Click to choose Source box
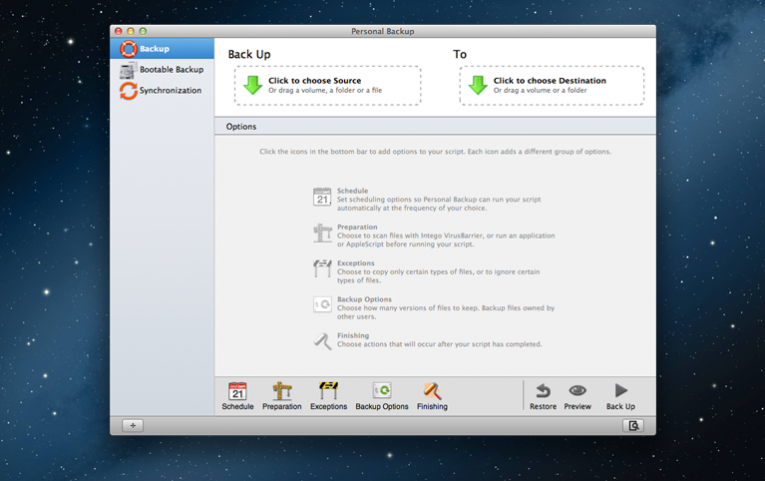 point(327,85)
